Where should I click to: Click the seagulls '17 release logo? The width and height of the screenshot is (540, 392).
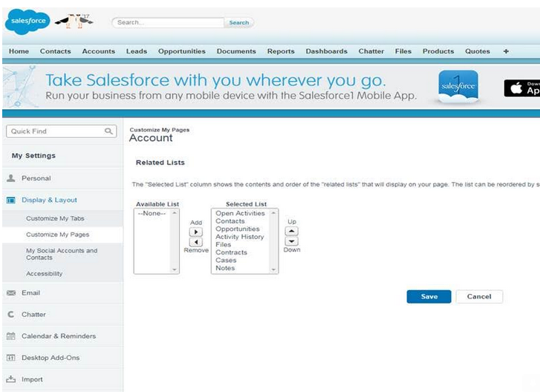coord(74,22)
